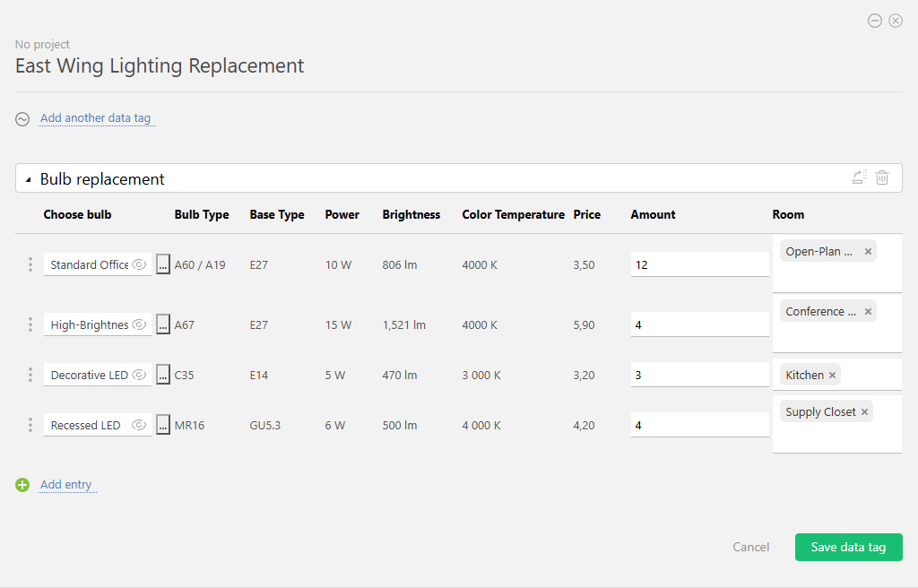Collapse the Bulb replacement section
Screen dimensions: 918x588
28,180
